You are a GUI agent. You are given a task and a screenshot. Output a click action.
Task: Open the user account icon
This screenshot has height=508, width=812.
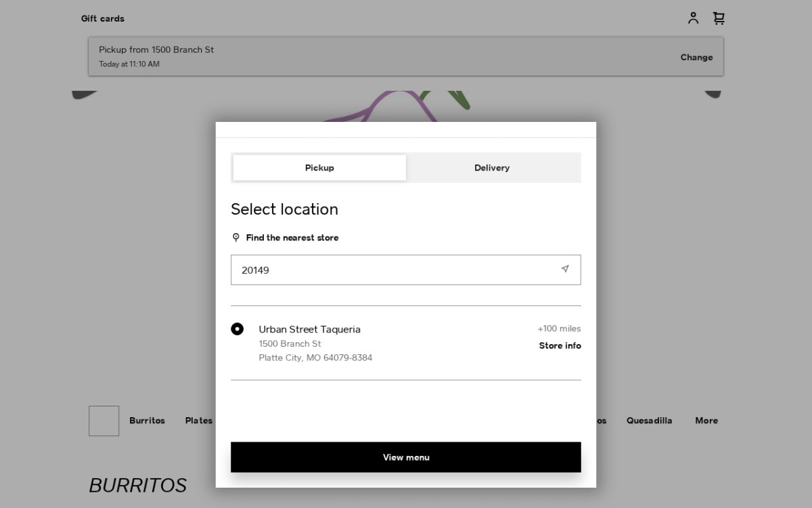click(693, 18)
